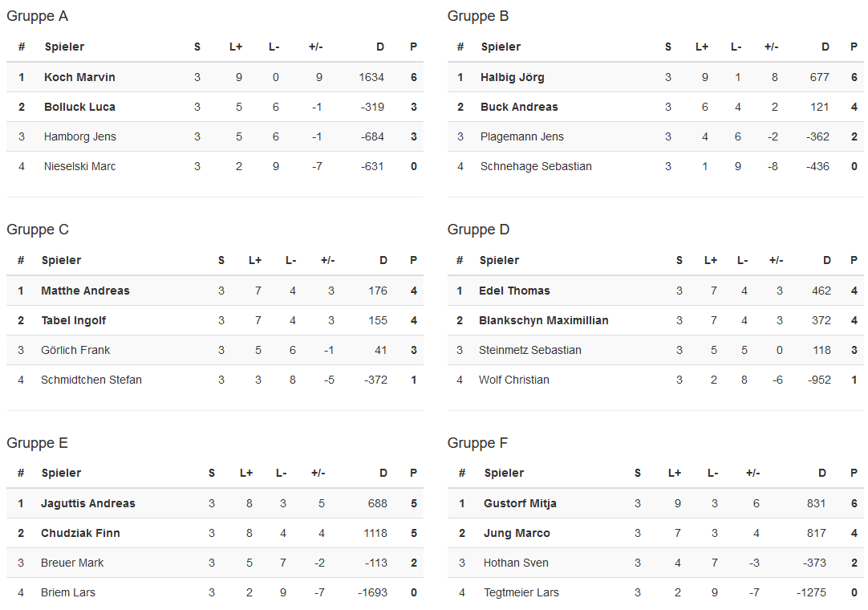The image size is (868, 610).
Task: Click Spieler column header in Gruppe C
Action: 61,260
